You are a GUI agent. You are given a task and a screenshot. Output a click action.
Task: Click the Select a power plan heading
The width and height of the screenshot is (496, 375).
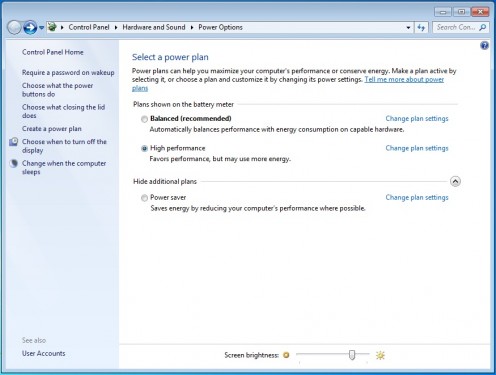click(170, 57)
